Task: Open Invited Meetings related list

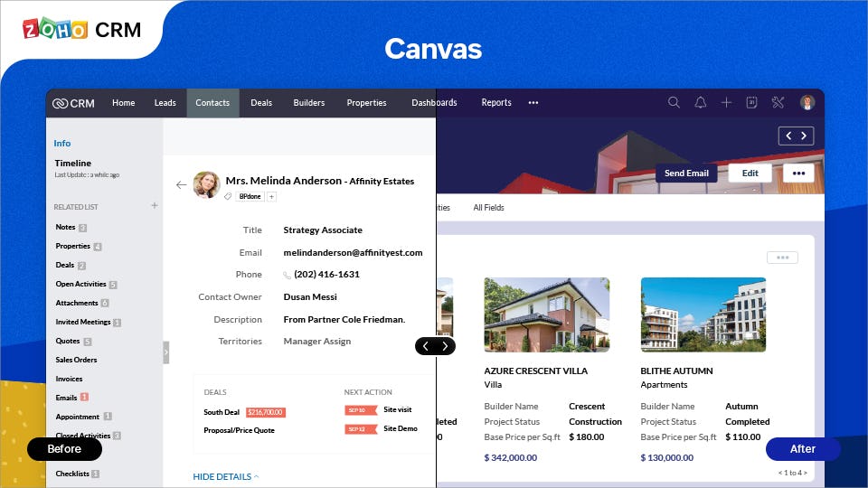Action: [83, 322]
